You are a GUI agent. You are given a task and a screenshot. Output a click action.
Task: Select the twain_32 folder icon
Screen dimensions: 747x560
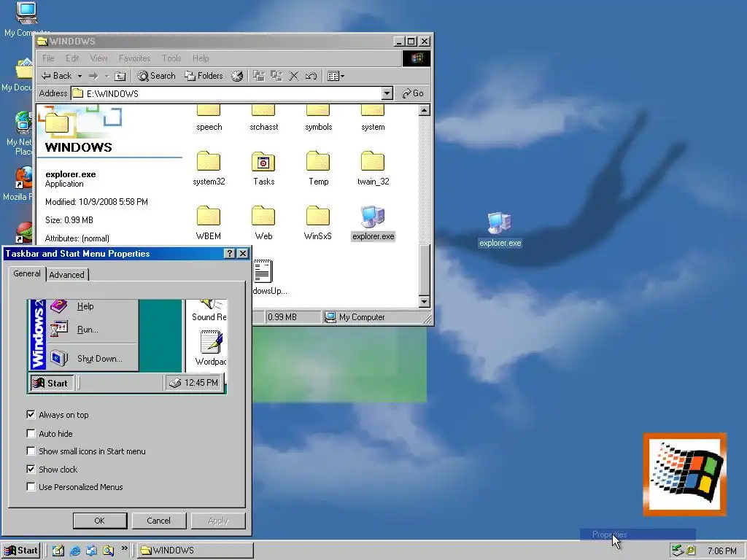pyautogui.click(x=373, y=162)
